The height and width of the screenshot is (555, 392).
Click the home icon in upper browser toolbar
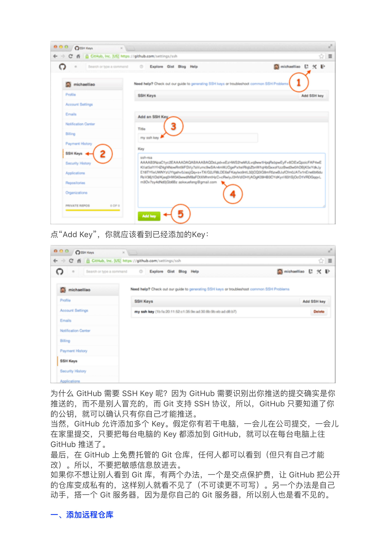click(x=78, y=56)
